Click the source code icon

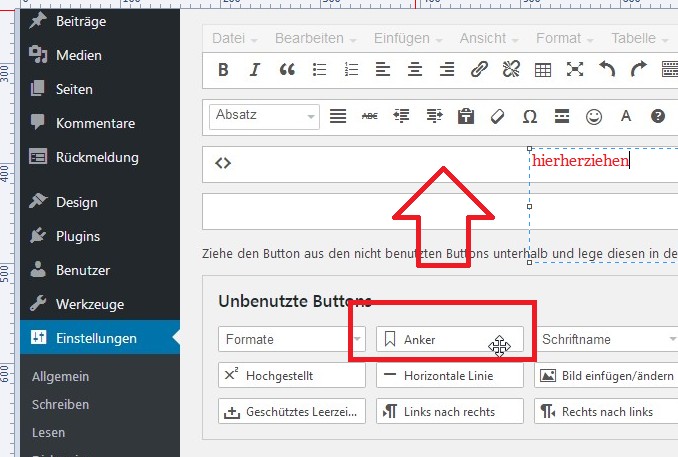pos(223,163)
